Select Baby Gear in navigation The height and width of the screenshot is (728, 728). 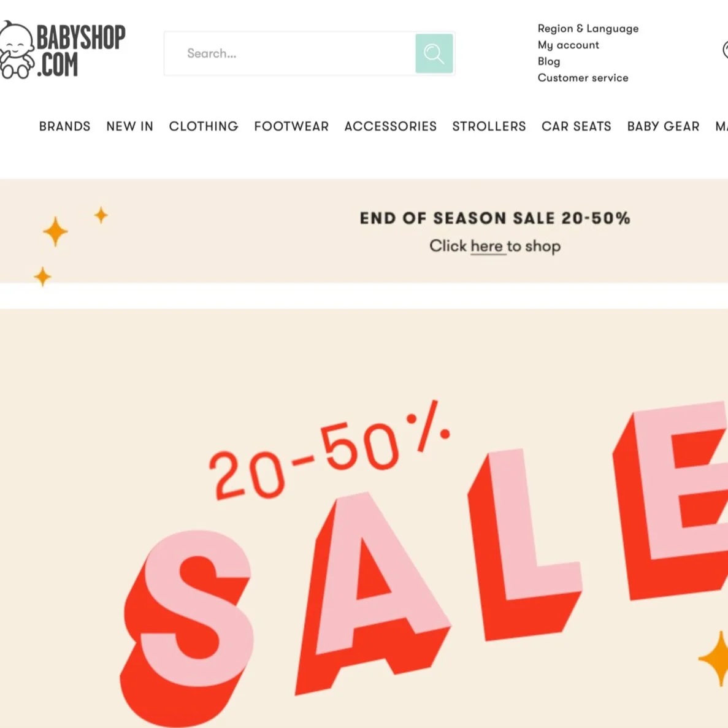[663, 126]
